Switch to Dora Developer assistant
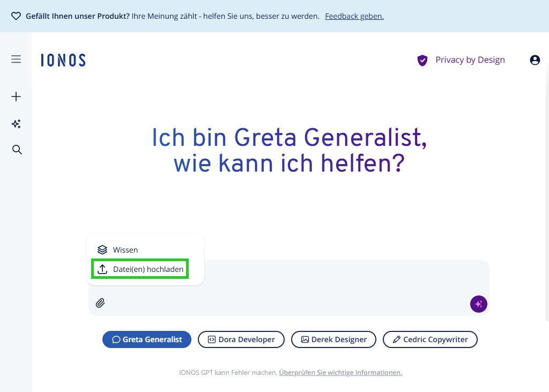Image resolution: width=549 pixels, height=392 pixels. pos(241,339)
